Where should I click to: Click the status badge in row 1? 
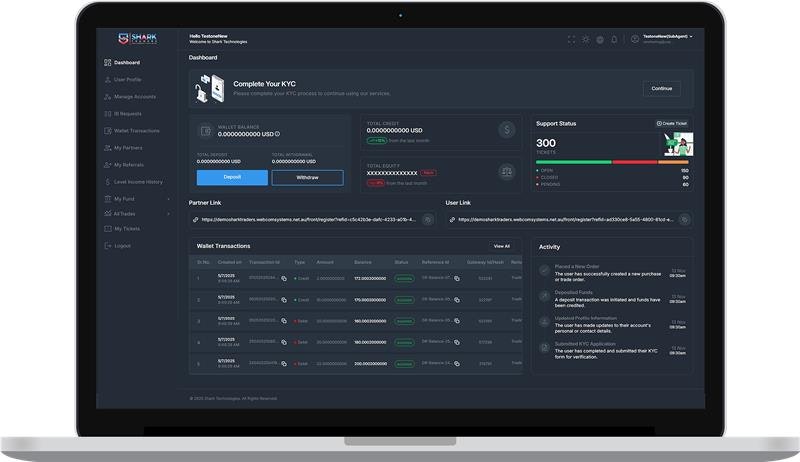coord(404,279)
